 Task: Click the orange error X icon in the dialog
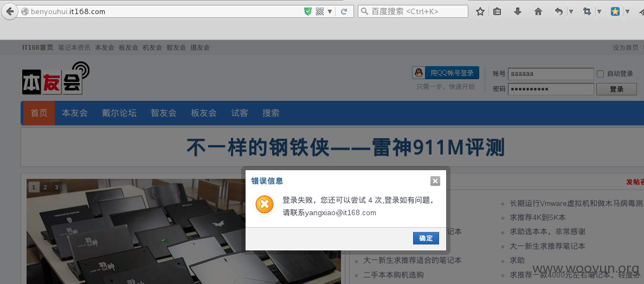[265, 204]
